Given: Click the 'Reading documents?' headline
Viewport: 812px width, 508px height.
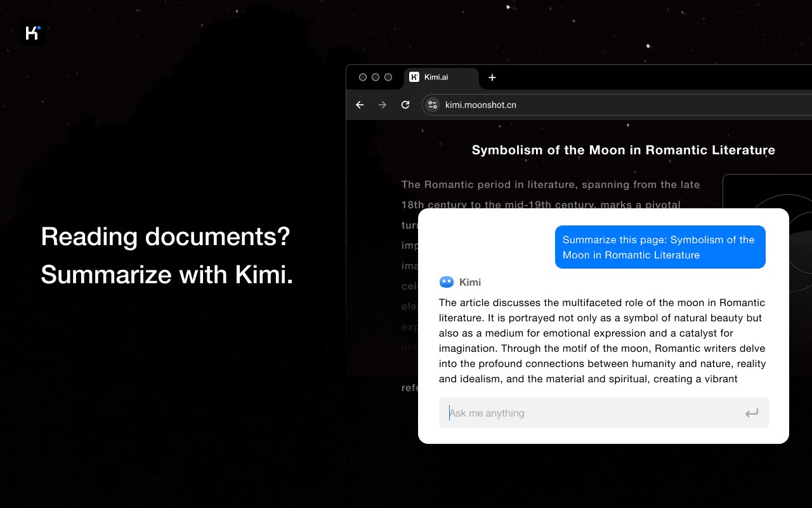Looking at the screenshot, I should coord(166,237).
